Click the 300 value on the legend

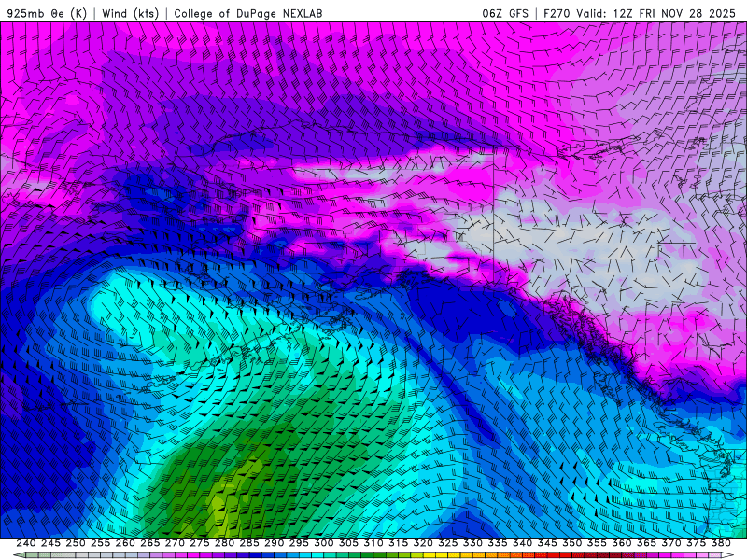click(323, 543)
